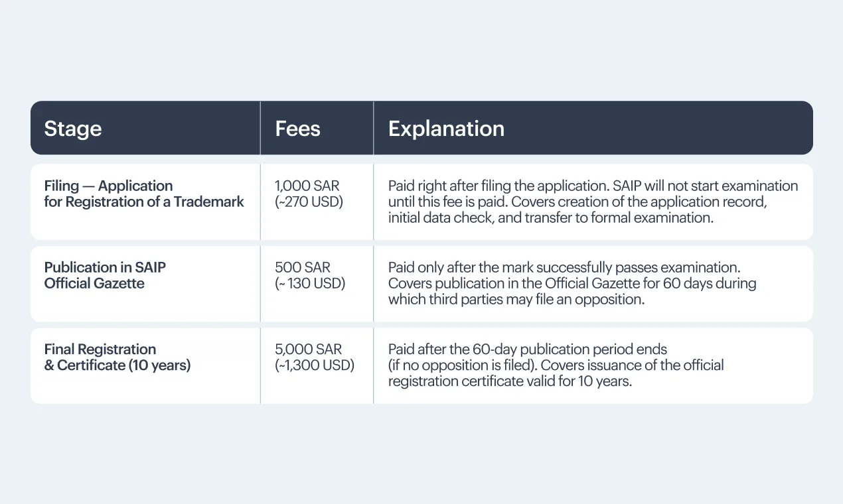Select the 5,000 SAR fee amount
This screenshot has height=504, width=843.
click(x=308, y=349)
